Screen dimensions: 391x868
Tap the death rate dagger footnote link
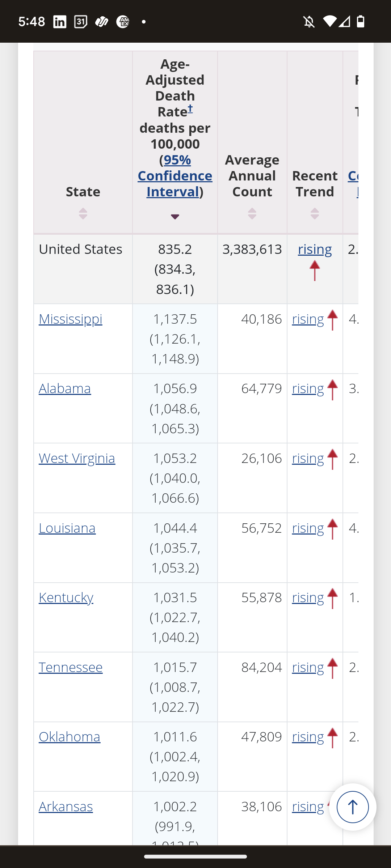click(x=190, y=108)
